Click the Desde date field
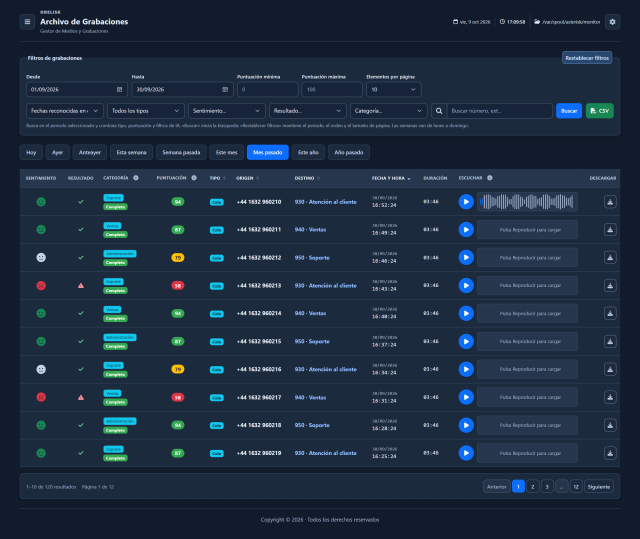Viewport: 640px width, 539px height. click(x=77, y=89)
